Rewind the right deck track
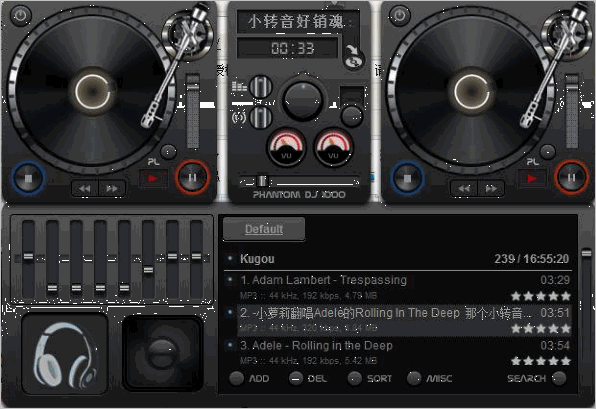596x409 pixels. tap(464, 189)
